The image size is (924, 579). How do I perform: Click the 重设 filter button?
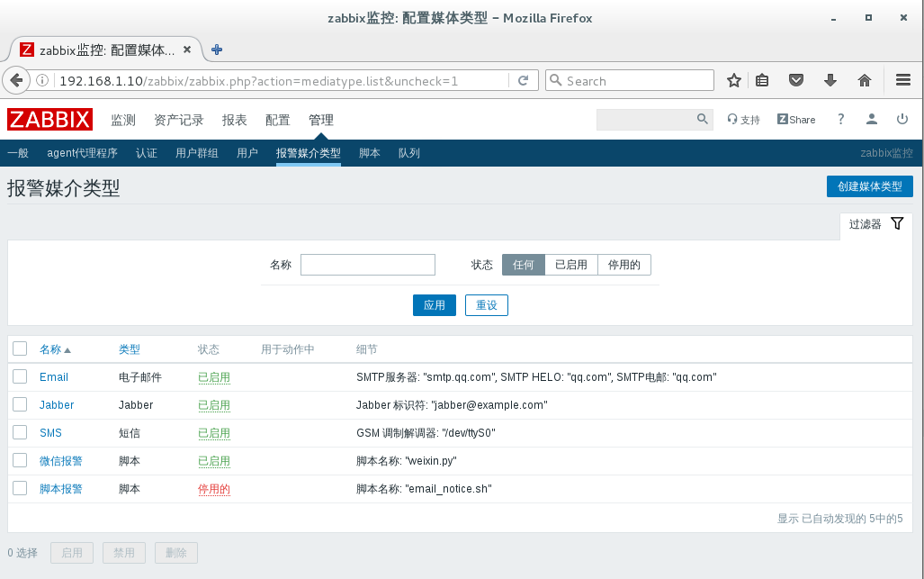487,305
